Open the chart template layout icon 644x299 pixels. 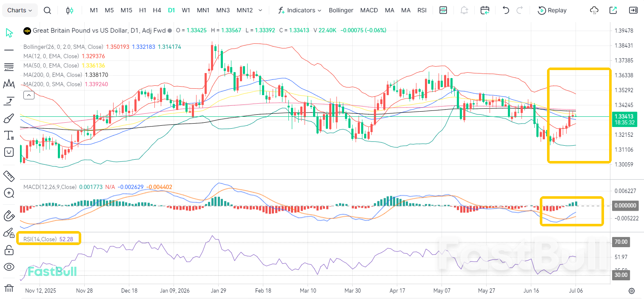point(443,10)
